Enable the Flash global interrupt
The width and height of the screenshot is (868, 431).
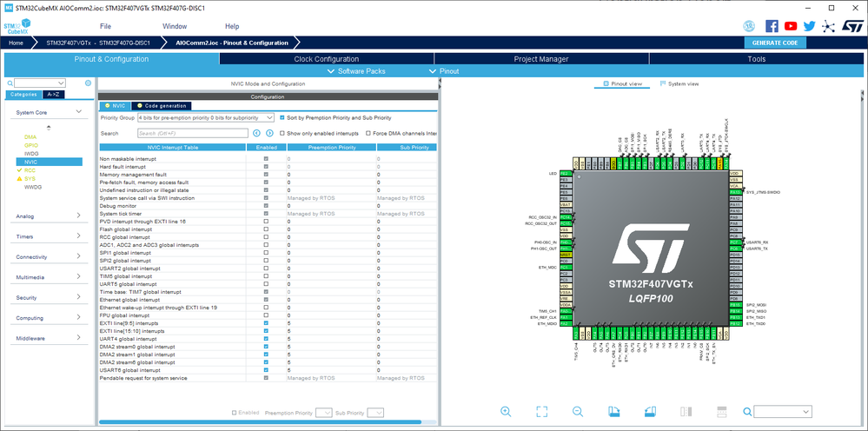[x=266, y=229]
